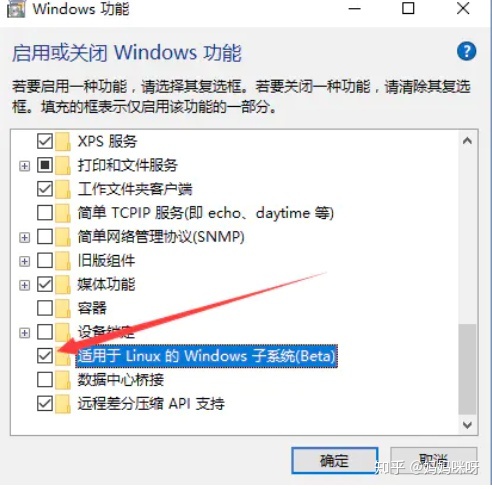Select the folder icon next to XPS 服务
This screenshot has height=489, width=492.
pyautogui.click(x=63, y=141)
